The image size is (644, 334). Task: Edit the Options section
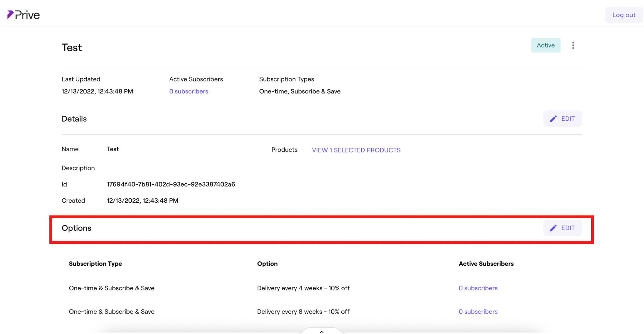coord(563,228)
